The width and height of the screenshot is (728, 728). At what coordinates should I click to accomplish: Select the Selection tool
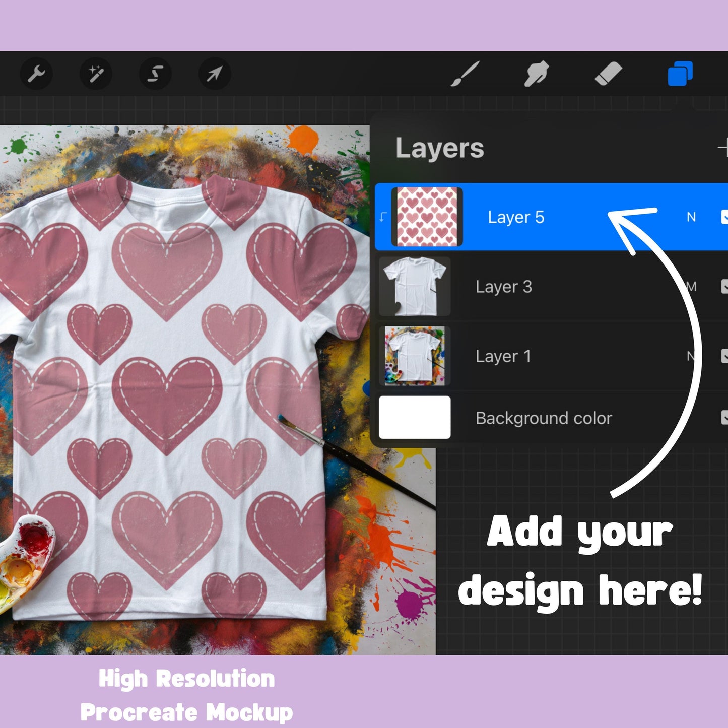coord(154,74)
